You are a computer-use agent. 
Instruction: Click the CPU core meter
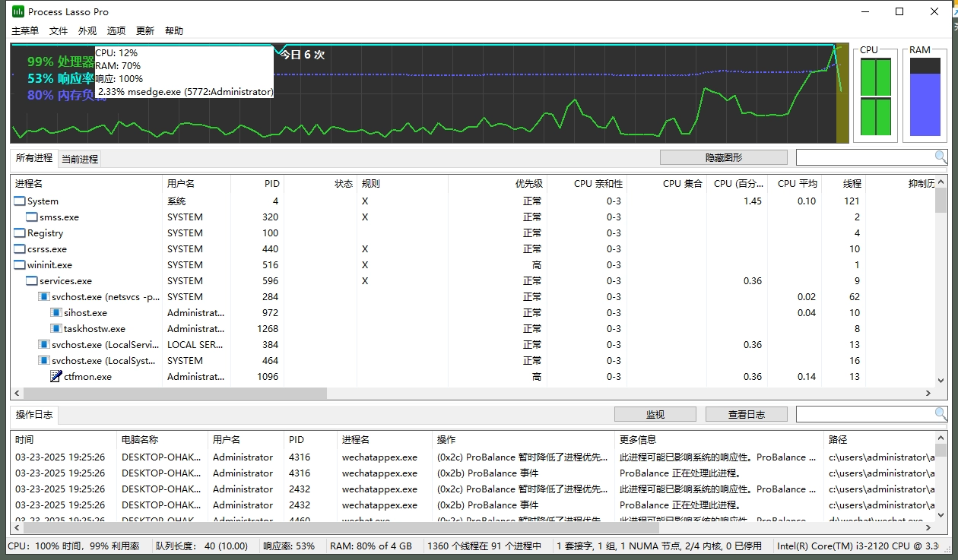pos(875,95)
